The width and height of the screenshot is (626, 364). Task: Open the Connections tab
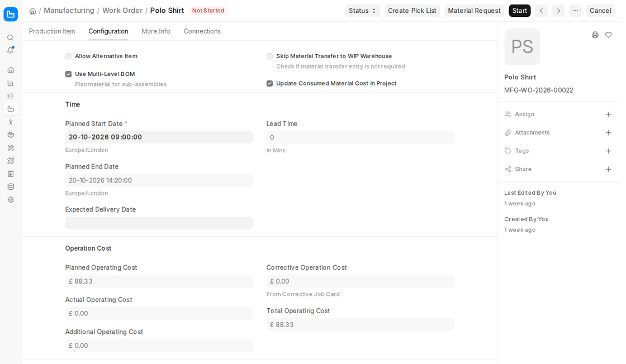click(x=202, y=31)
